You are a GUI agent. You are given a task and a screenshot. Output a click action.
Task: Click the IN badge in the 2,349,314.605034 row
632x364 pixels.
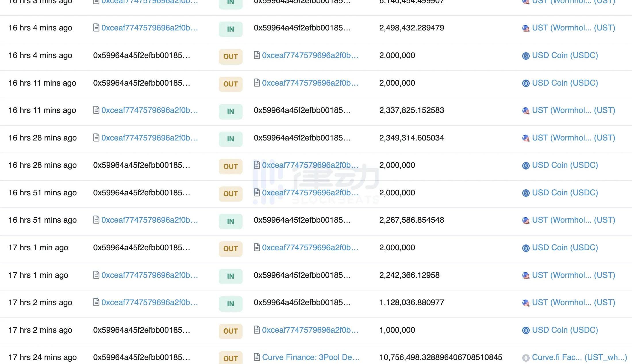(230, 139)
